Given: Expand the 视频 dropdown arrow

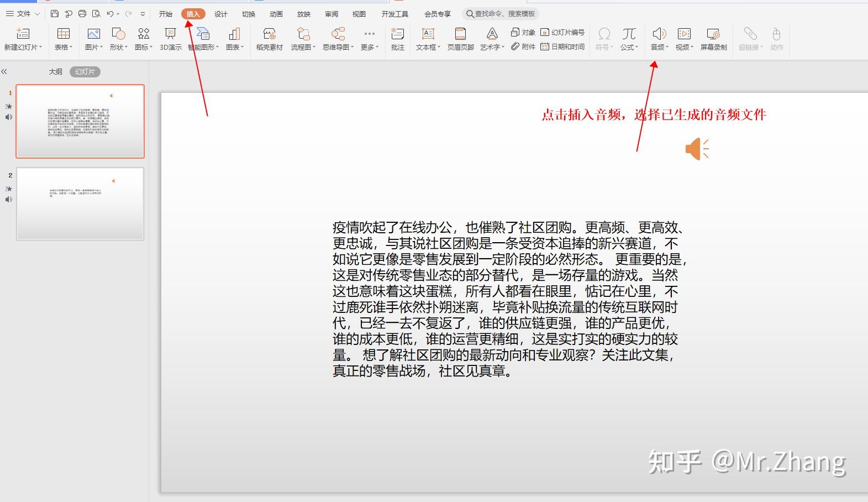Looking at the screenshot, I should click(692, 47).
